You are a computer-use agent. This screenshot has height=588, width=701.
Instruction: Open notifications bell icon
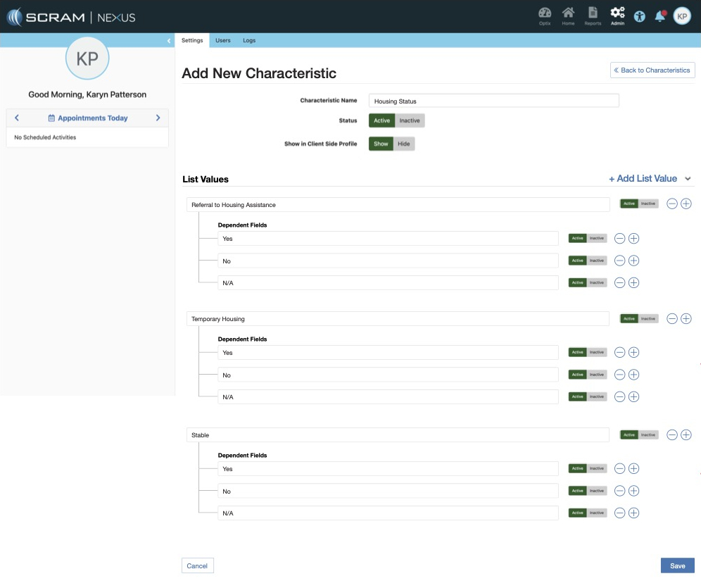(659, 16)
